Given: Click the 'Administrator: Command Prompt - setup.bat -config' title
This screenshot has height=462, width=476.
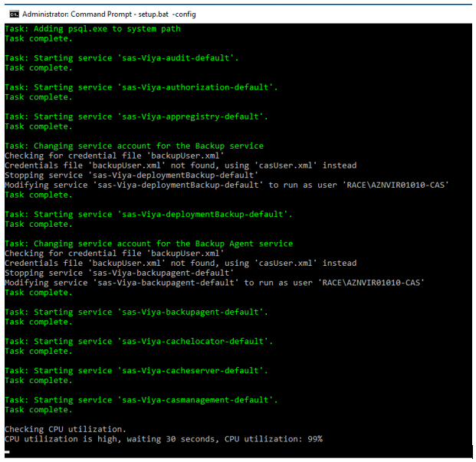Looking at the screenshot, I should pyautogui.click(x=109, y=14).
